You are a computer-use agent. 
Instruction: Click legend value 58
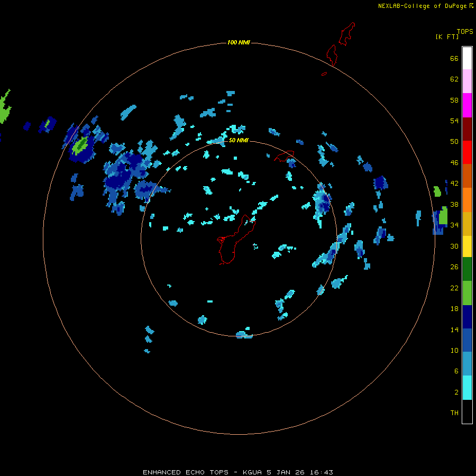pyautogui.click(x=454, y=100)
